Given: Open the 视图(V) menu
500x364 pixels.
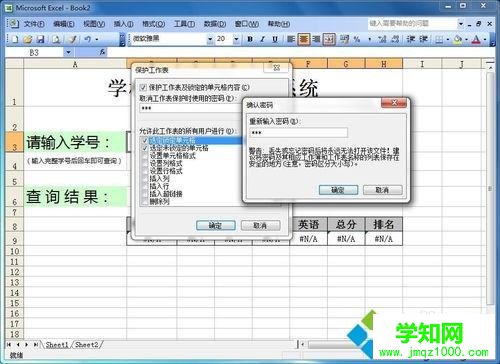Looking at the screenshot, I should (x=94, y=24).
